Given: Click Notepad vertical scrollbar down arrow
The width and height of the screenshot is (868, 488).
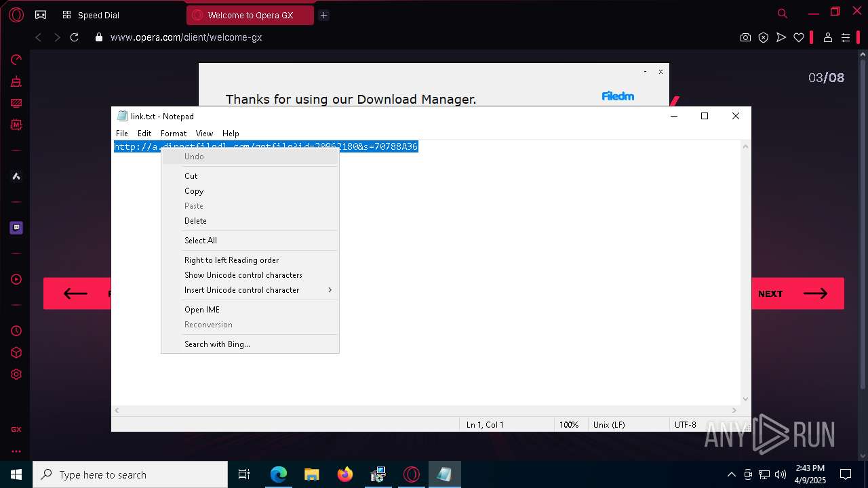Looking at the screenshot, I should 745,399.
